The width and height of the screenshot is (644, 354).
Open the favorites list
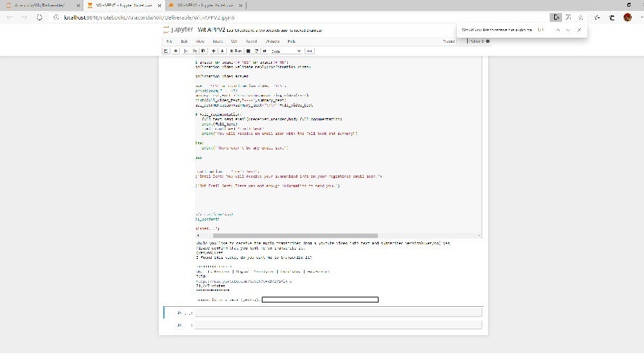[597, 17]
